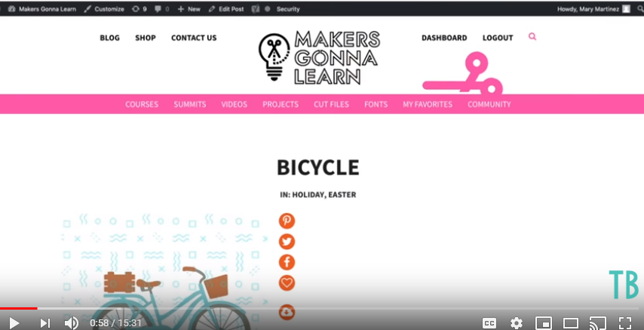Toggle closed captions on the video

tap(489, 322)
